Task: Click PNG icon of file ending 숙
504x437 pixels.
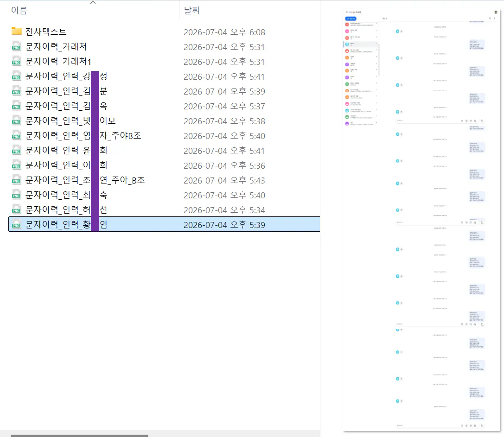Action: click(16, 194)
